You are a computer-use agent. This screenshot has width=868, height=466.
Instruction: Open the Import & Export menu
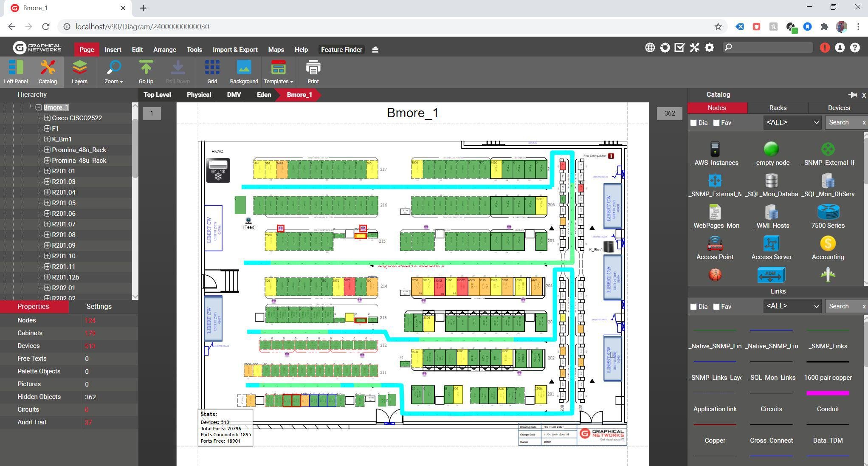[235, 50]
